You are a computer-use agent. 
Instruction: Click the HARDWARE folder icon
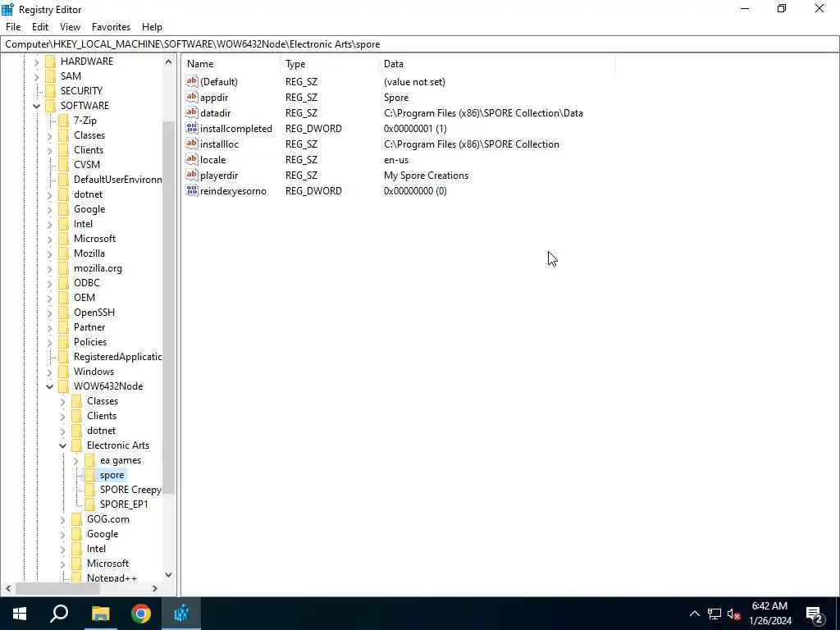point(50,61)
